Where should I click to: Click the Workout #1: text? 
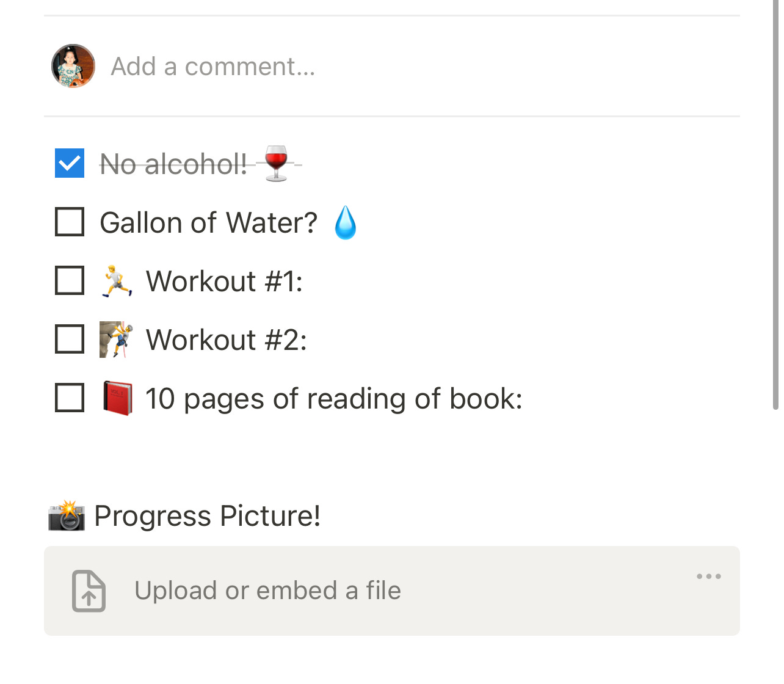(x=224, y=282)
